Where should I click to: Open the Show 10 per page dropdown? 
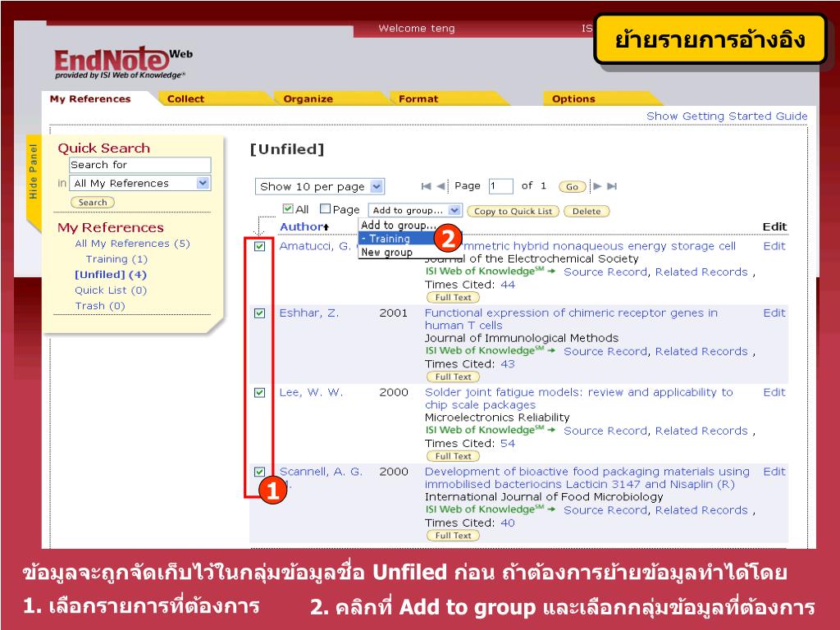point(320,186)
